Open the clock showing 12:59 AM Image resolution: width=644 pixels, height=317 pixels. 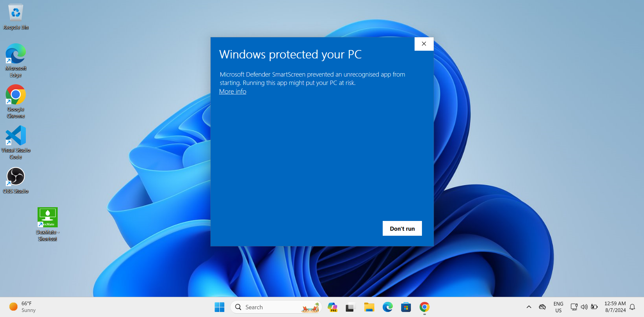point(615,307)
